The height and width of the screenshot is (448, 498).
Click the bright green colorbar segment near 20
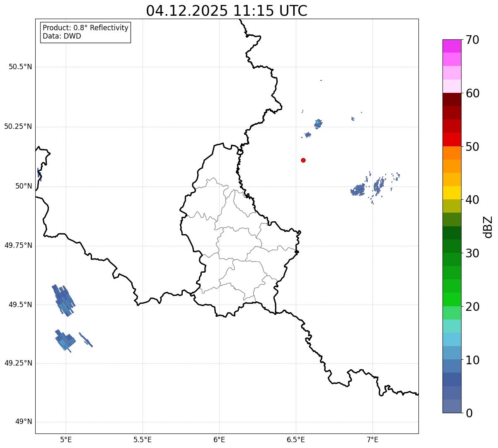pos(452,300)
